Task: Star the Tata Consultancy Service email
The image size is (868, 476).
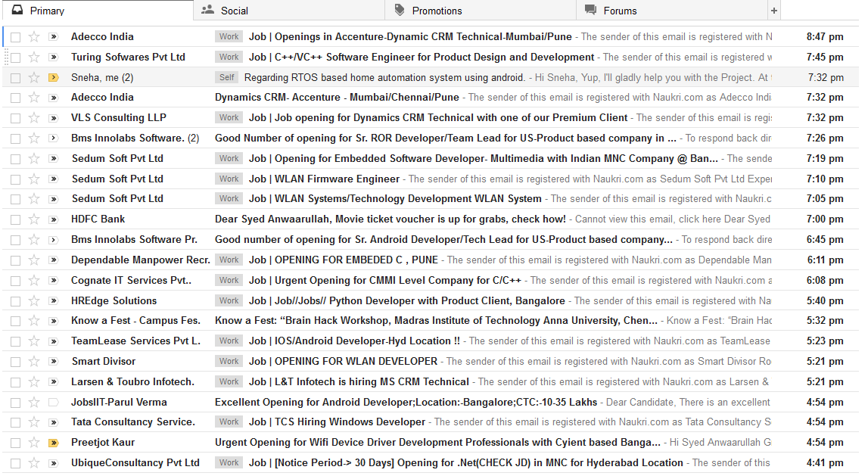Action: [33, 422]
